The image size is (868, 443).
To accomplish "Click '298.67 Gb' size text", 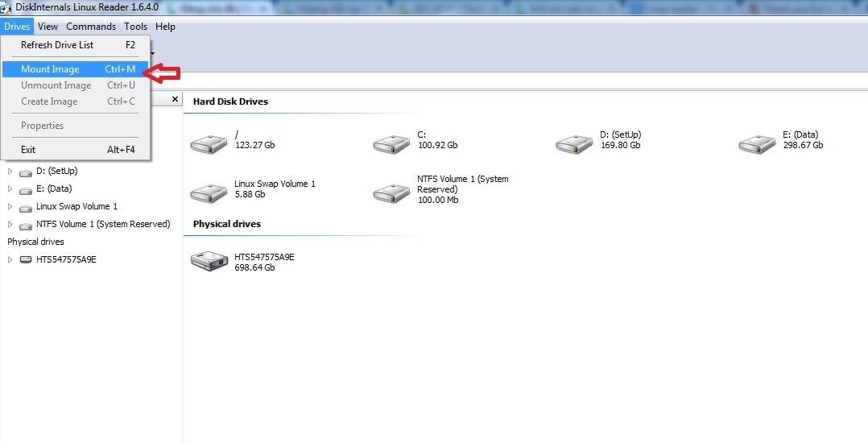I will coord(804,145).
